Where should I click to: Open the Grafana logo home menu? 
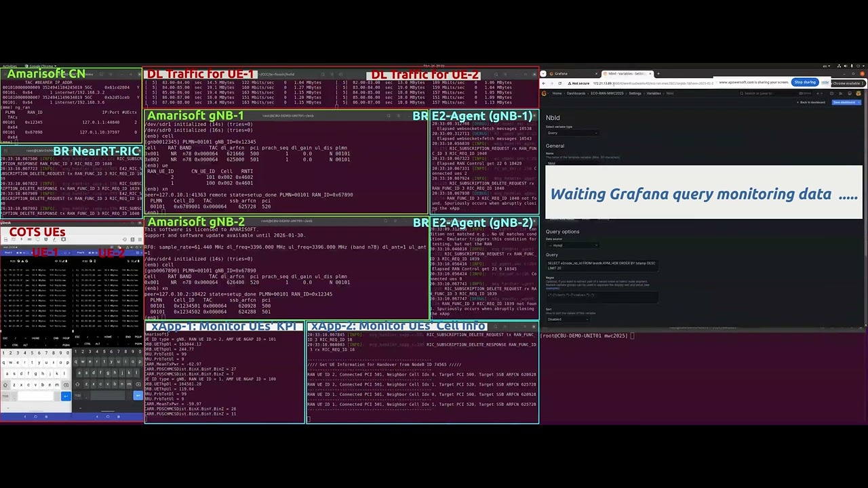[x=544, y=94]
